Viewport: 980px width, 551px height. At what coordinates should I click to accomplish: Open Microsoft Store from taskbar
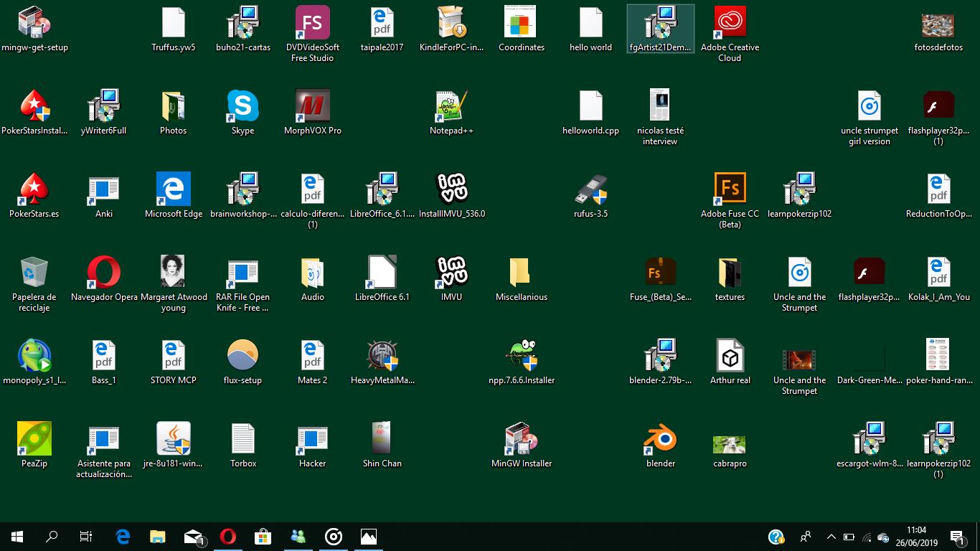pyautogui.click(x=263, y=537)
